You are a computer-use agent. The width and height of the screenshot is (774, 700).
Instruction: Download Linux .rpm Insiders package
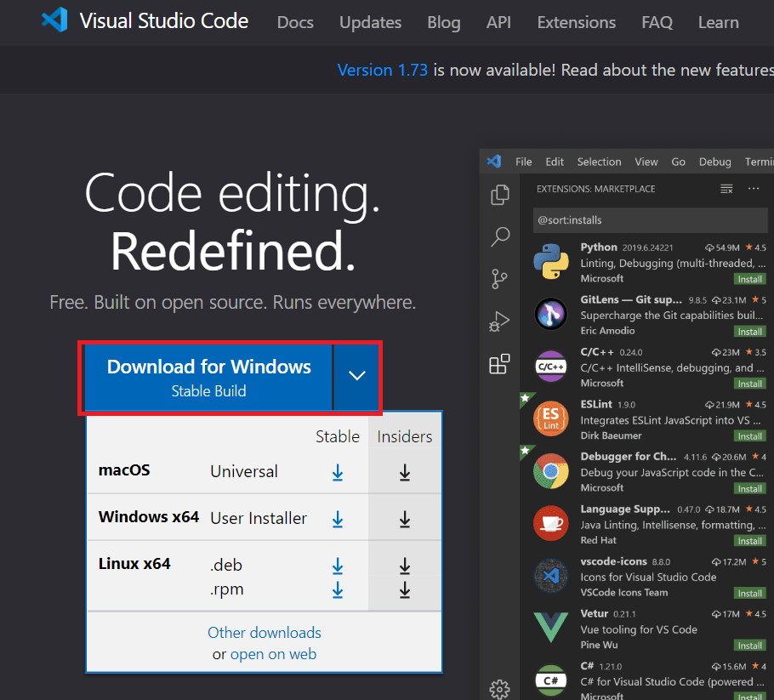(405, 590)
